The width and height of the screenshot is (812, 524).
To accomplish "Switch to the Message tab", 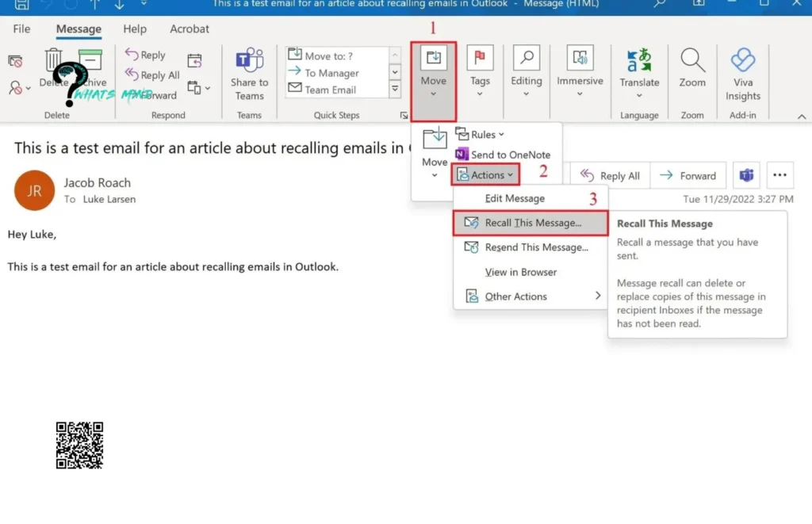I will tap(79, 29).
